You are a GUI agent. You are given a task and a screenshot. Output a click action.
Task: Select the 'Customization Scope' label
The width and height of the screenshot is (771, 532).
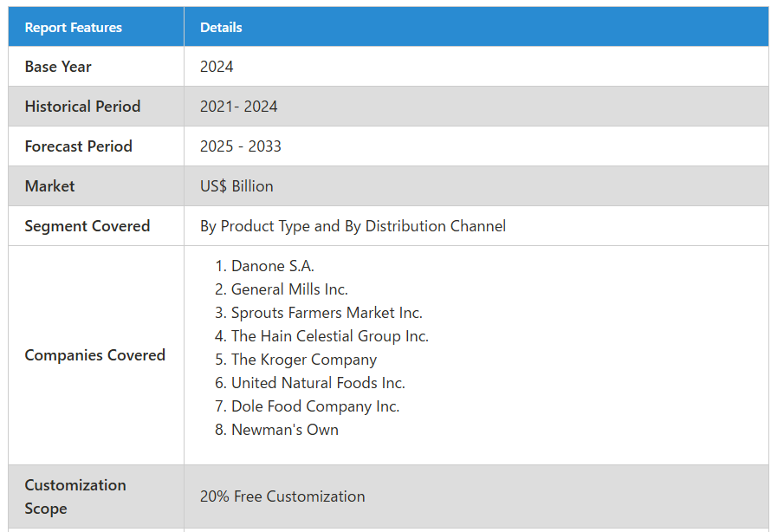(x=75, y=496)
